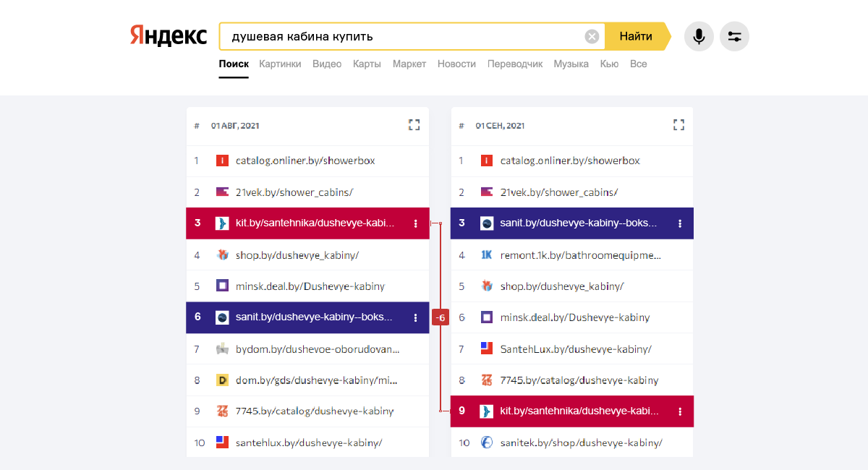868x470 pixels.
Task: Open options menu for sanit.by row in August list
Action: pyautogui.click(x=416, y=317)
